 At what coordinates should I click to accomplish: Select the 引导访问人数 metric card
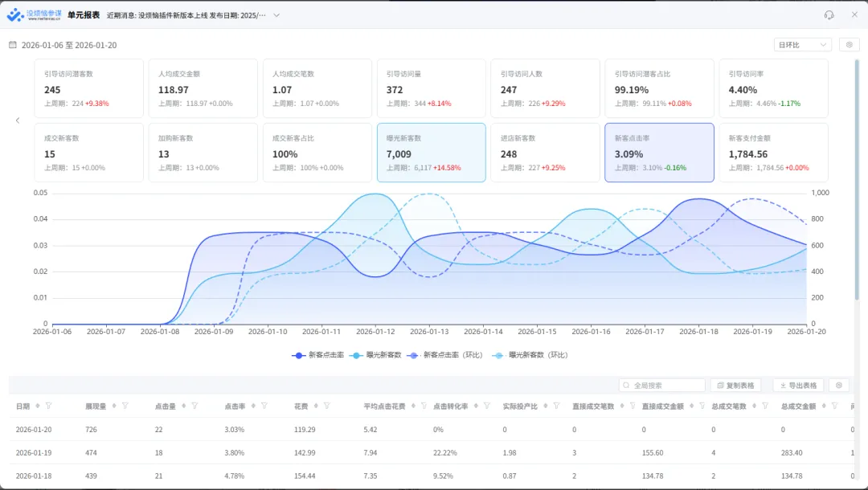tap(545, 88)
